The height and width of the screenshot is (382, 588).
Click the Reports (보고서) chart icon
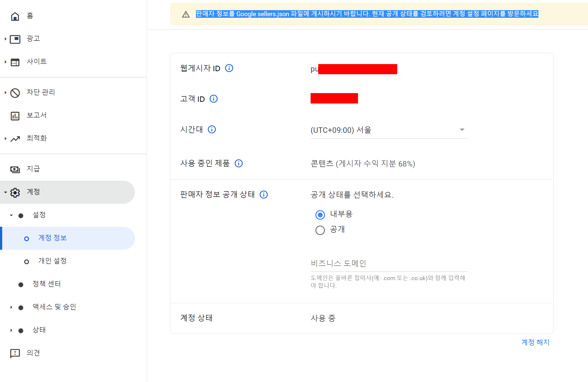15,116
